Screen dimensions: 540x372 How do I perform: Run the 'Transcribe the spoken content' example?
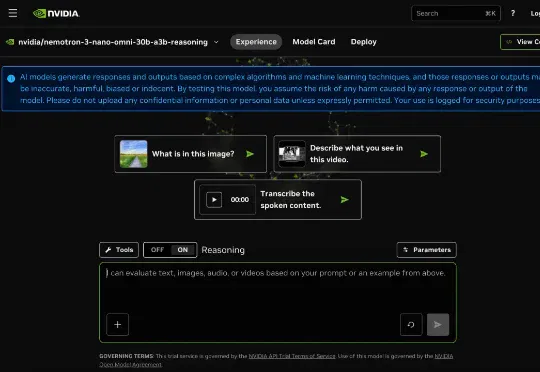tap(344, 199)
